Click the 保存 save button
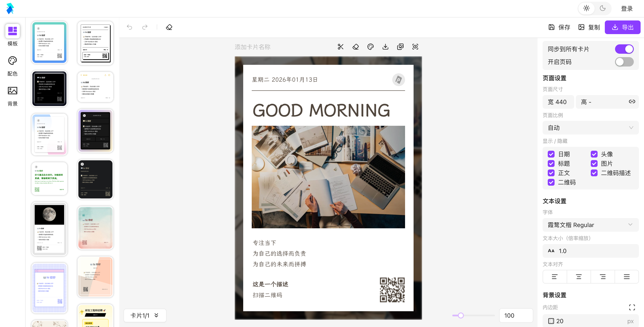Viewport: 644px width, 327px height. [559, 27]
